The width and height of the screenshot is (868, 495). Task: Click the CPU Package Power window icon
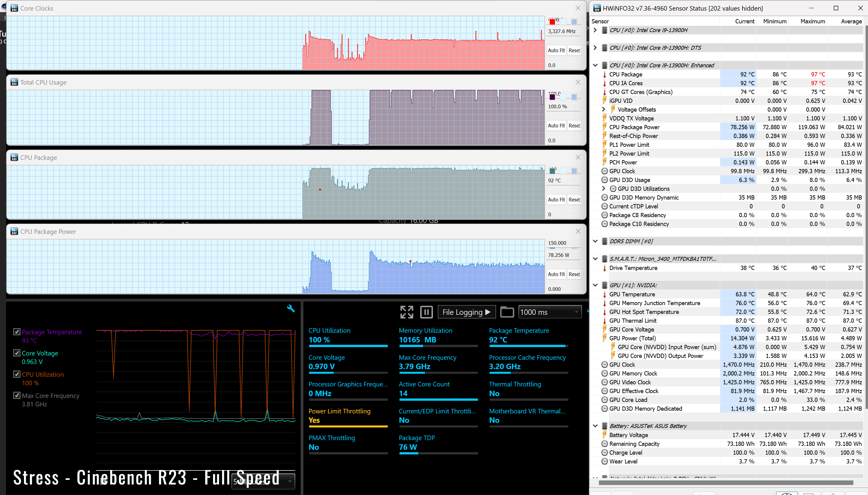[14, 231]
